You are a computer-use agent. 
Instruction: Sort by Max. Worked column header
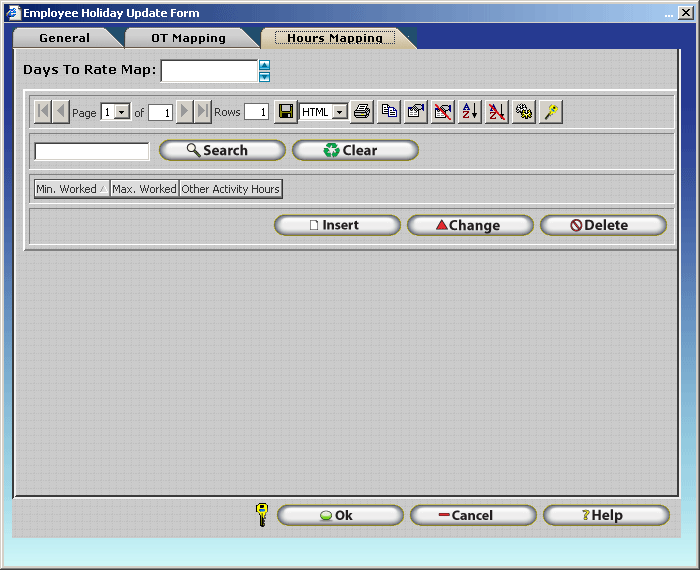pyautogui.click(x=144, y=189)
